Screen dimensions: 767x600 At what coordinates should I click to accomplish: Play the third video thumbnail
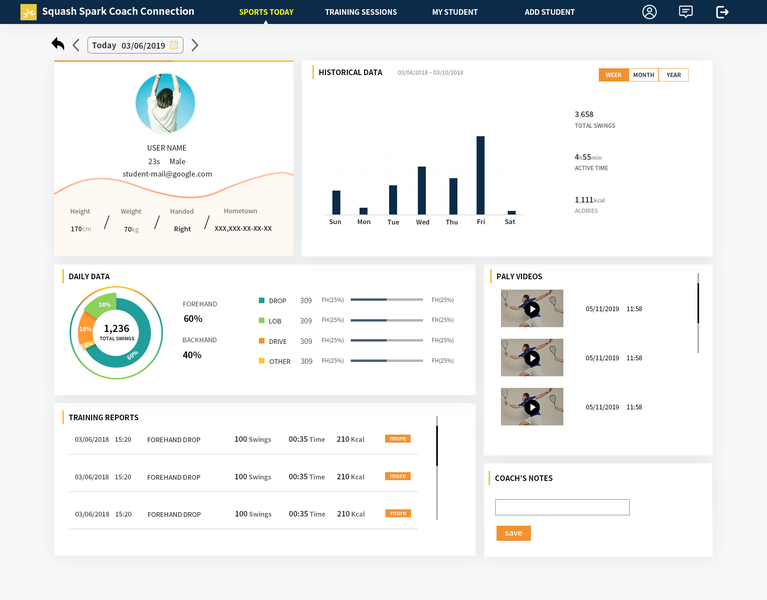tap(532, 407)
